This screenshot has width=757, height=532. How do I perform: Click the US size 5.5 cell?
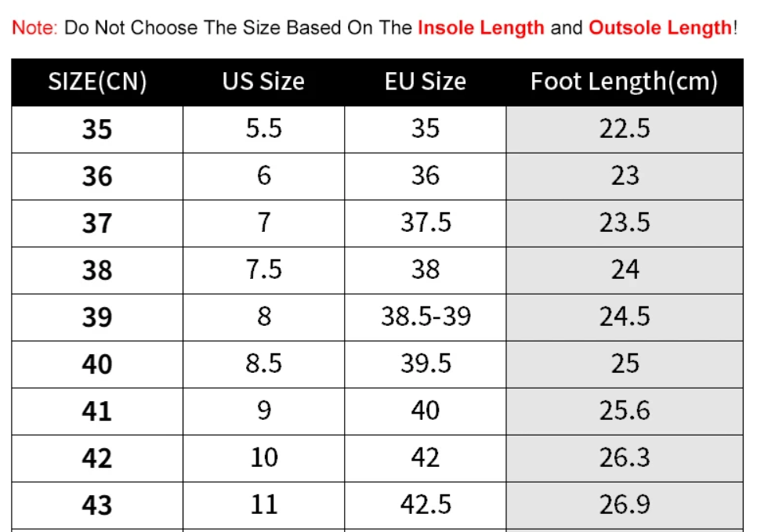coord(263,129)
